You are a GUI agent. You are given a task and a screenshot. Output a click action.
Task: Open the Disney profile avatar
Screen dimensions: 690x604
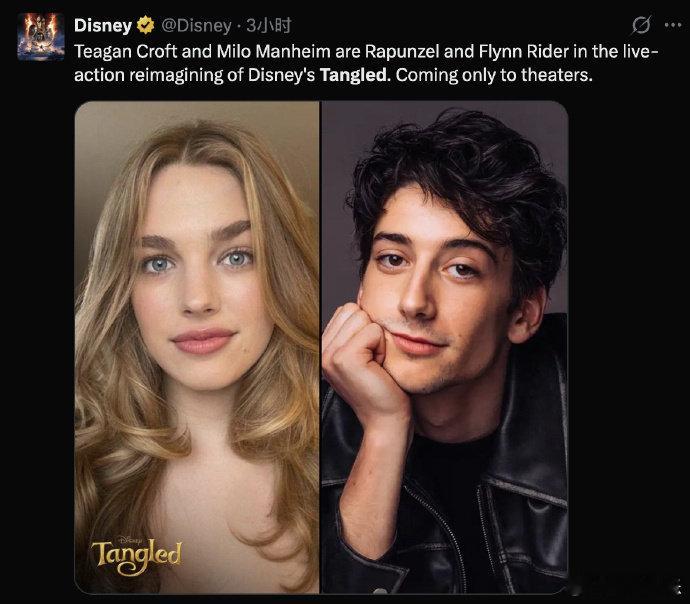point(37,39)
